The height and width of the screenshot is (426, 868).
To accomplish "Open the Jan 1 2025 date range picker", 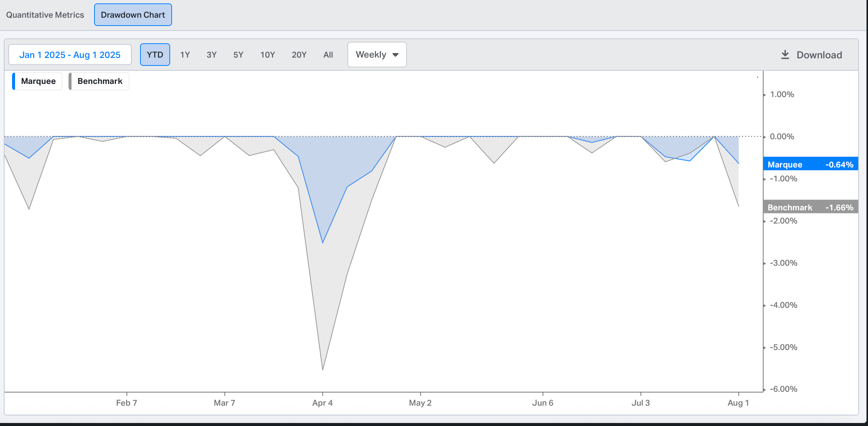I will [70, 55].
